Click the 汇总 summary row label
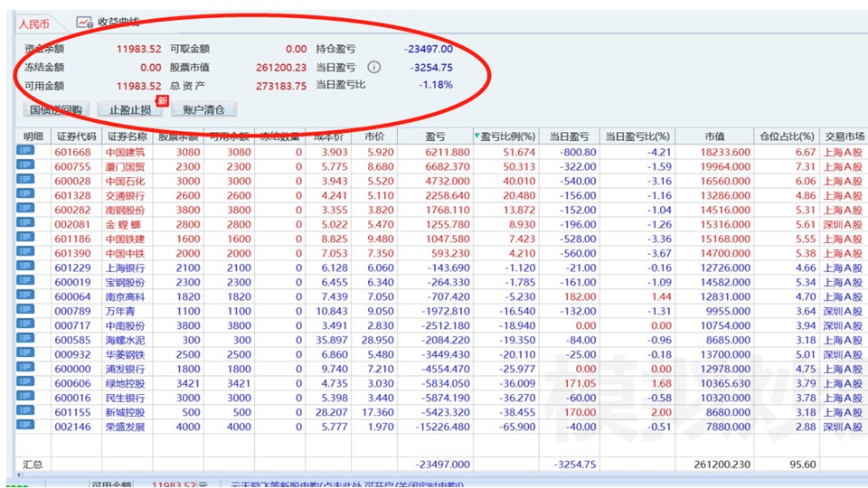868x488 pixels. tap(33, 465)
